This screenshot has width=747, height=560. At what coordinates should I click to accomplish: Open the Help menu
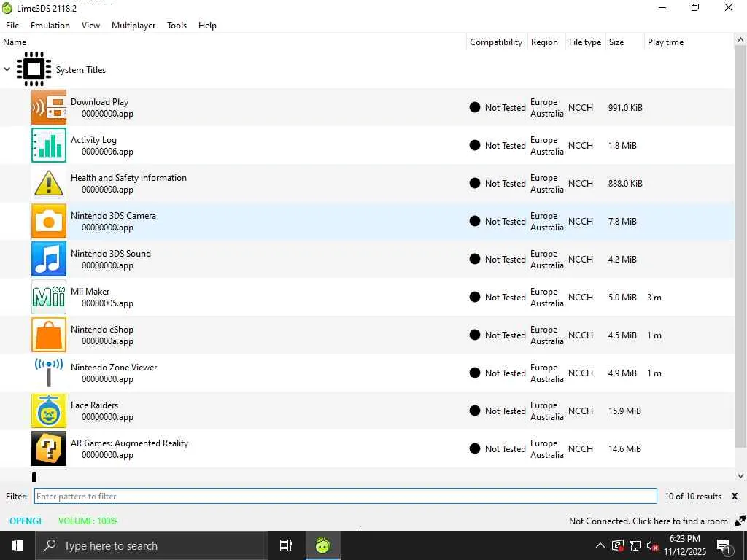[207, 26]
